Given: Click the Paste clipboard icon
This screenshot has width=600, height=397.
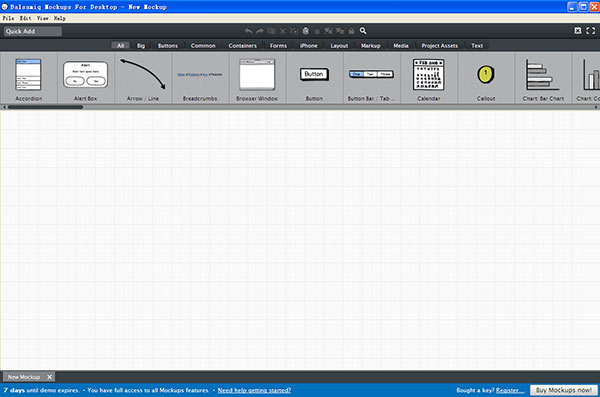Looking at the screenshot, I should (x=305, y=31).
